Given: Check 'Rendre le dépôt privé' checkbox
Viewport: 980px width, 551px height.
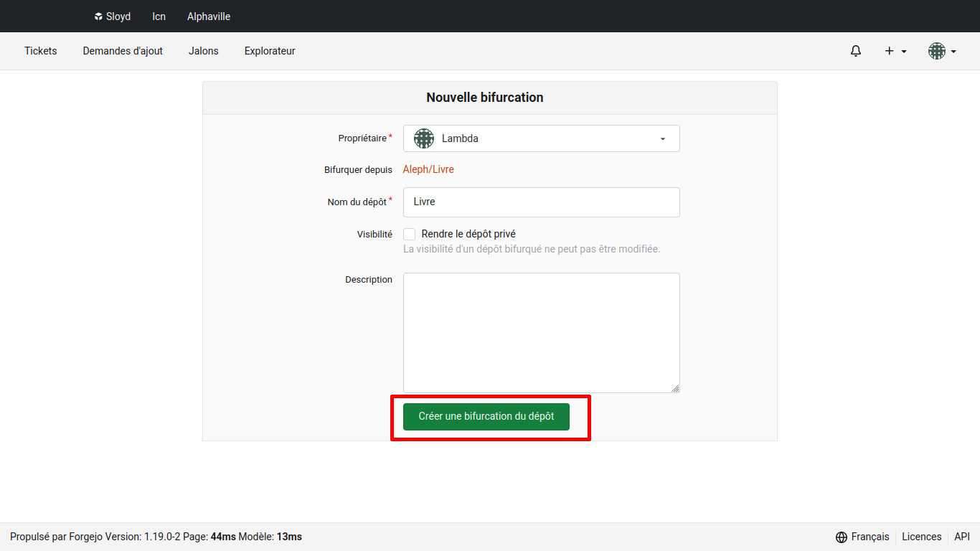Looking at the screenshot, I should click(x=410, y=234).
